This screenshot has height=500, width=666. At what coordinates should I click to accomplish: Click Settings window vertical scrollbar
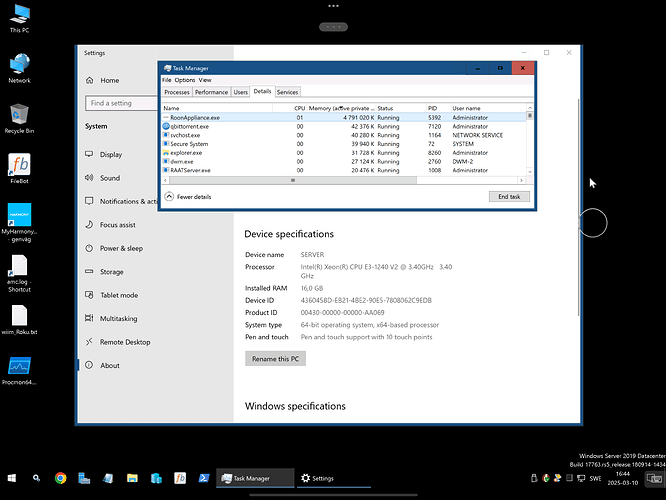click(x=578, y=207)
